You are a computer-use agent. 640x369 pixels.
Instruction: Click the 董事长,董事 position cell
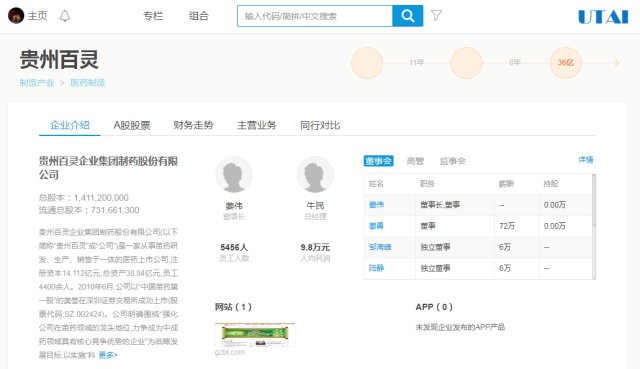tap(440, 205)
